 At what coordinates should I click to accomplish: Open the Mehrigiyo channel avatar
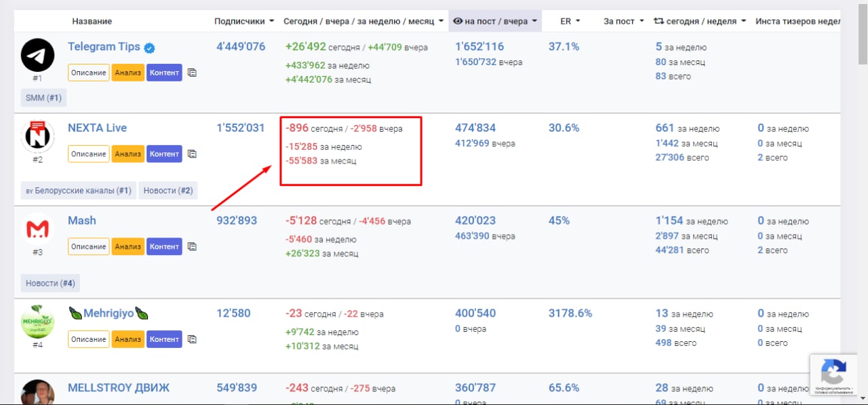(38, 322)
